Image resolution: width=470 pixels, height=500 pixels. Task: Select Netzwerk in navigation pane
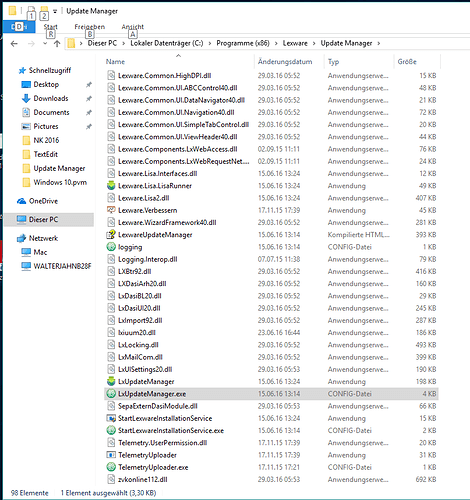[43, 238]
